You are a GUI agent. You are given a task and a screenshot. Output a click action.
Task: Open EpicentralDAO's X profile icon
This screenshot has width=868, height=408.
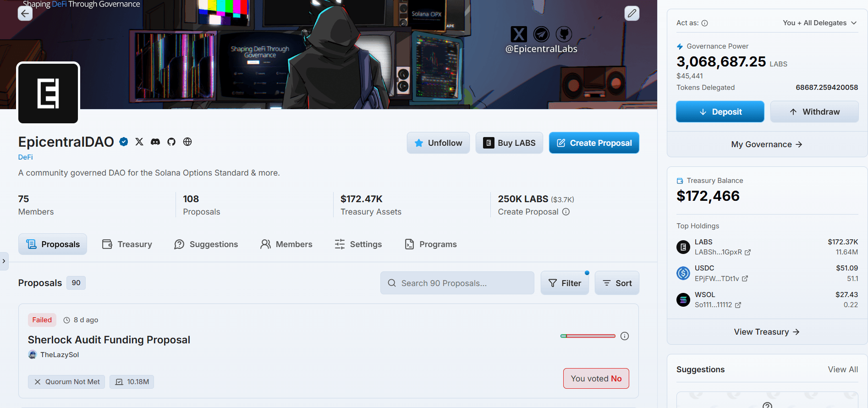[139, 142]
